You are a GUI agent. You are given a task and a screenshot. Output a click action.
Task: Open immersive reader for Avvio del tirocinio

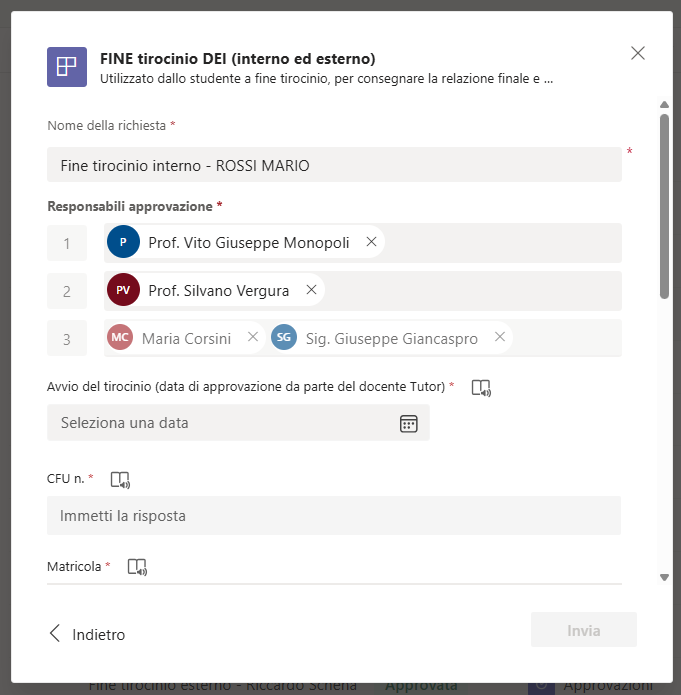tap(481, 387)
